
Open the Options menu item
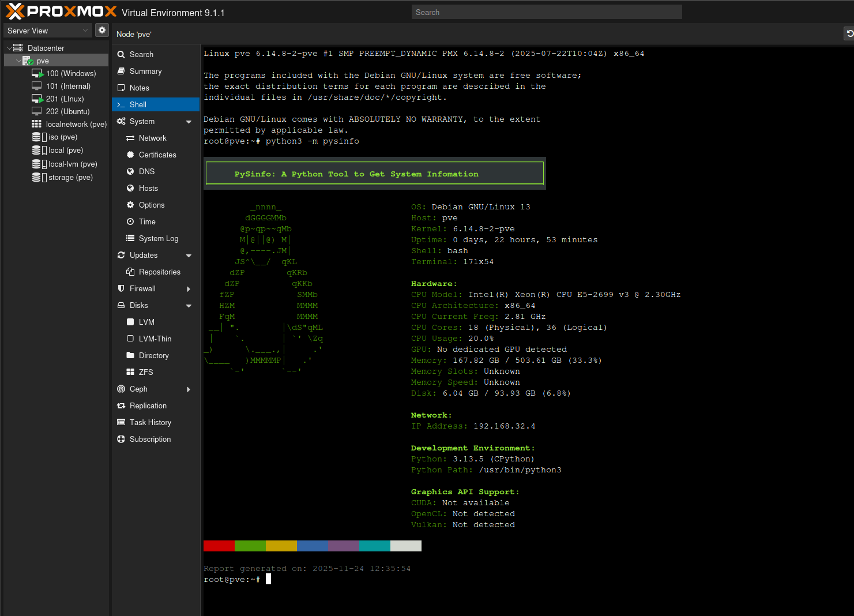156,205
